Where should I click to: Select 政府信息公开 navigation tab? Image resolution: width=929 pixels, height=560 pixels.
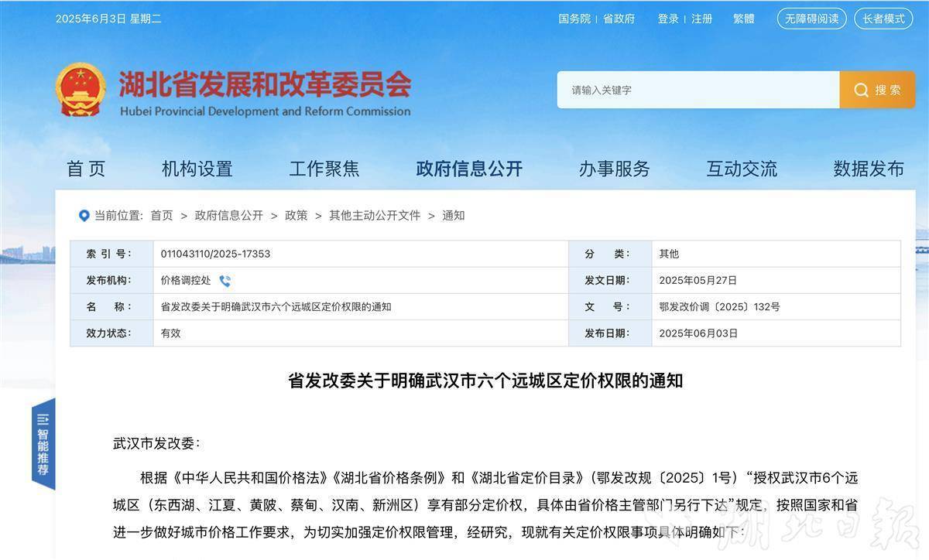(x=469, y=169)
